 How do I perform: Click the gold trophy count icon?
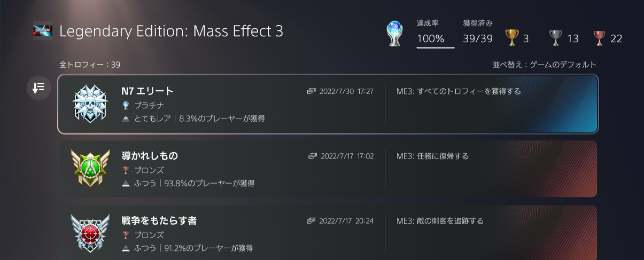[x=511, y=38]
